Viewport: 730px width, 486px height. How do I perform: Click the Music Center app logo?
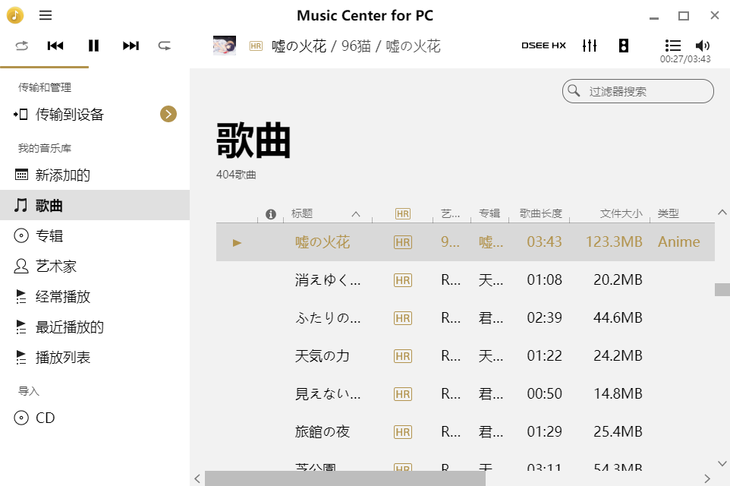click(x=15, y=15)
